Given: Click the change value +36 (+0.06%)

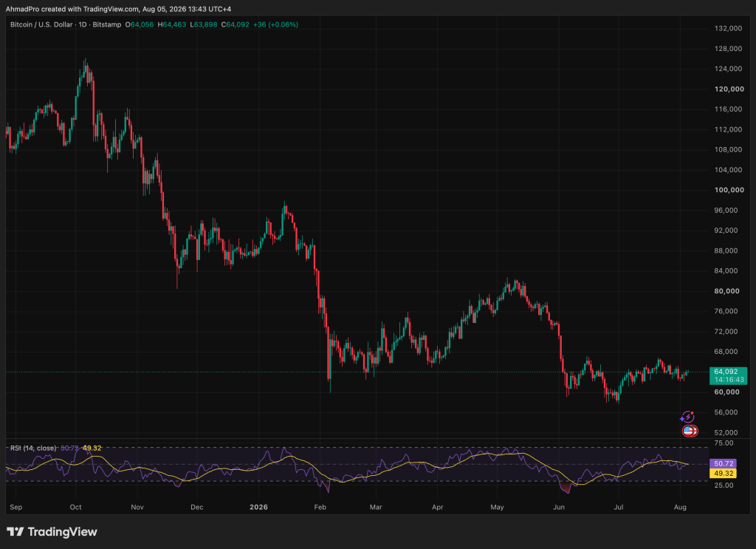Looking at the screenshot, I should [276, 24].
